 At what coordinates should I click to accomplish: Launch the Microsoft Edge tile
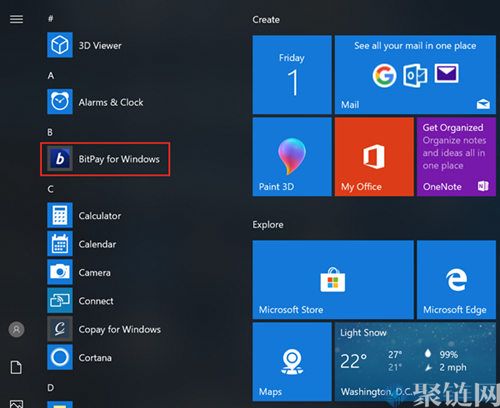pyautogui.click(x=456, y=280)
